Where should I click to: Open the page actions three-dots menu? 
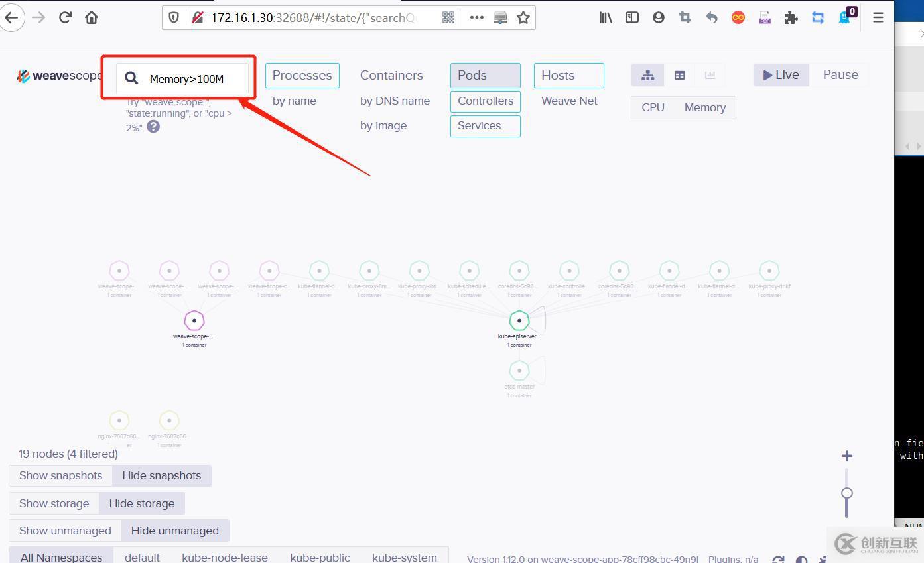(x=476, y=18)
